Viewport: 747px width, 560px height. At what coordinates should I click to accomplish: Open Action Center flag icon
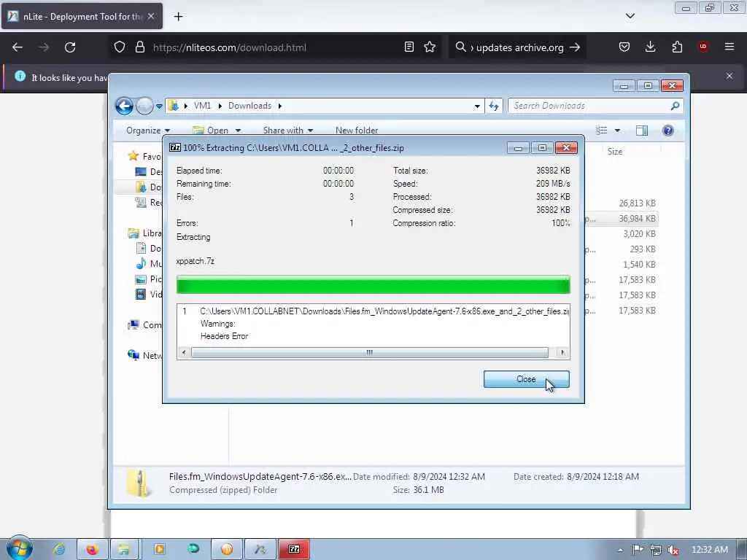pyautogui.click(x=638, y=550)
